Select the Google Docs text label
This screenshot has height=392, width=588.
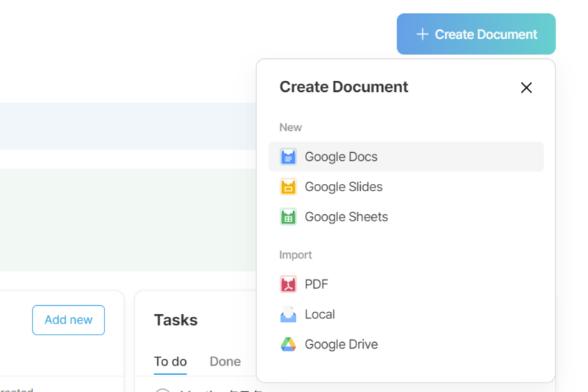341,157
